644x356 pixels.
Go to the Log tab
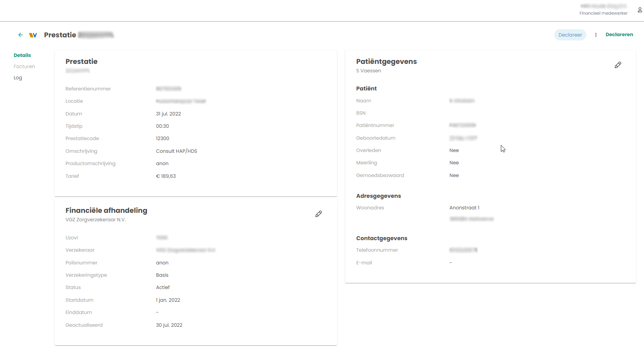[18, 78]
